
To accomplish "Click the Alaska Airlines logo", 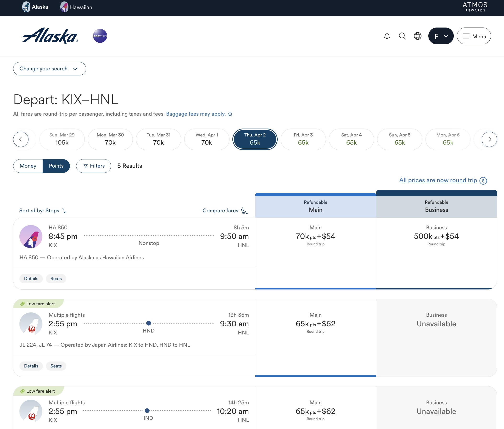I will point(50,36).
